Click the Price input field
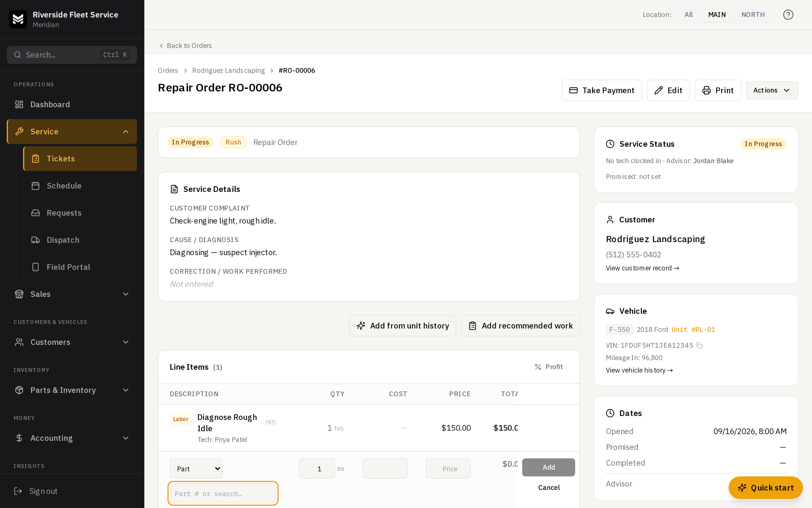Screen dimensions: 812x508 coord(448,468)
